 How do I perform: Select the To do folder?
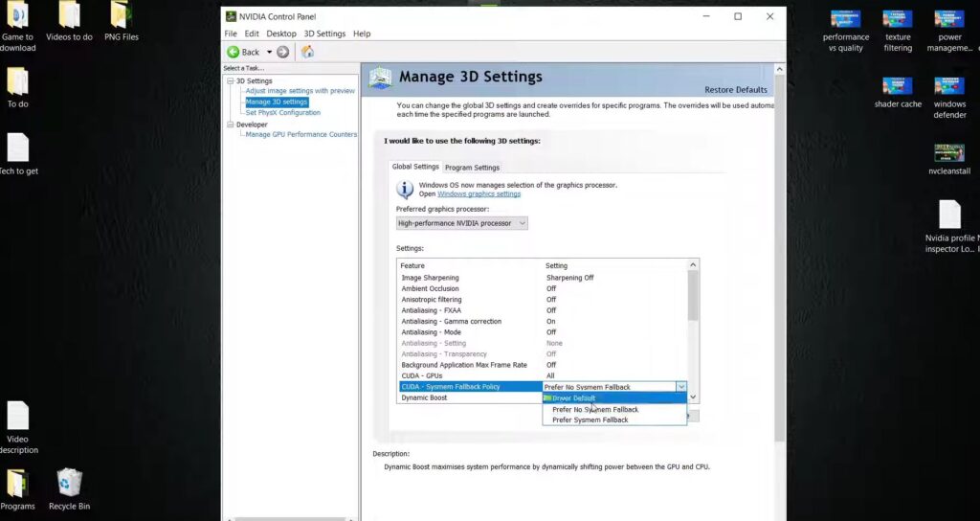pyautogui.click(x=17, y=87)
